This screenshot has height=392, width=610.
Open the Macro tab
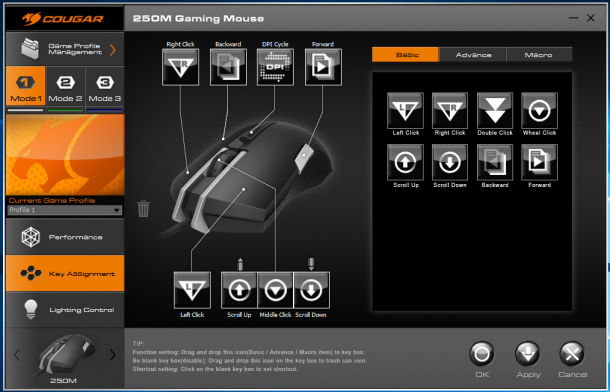(539, 55)
